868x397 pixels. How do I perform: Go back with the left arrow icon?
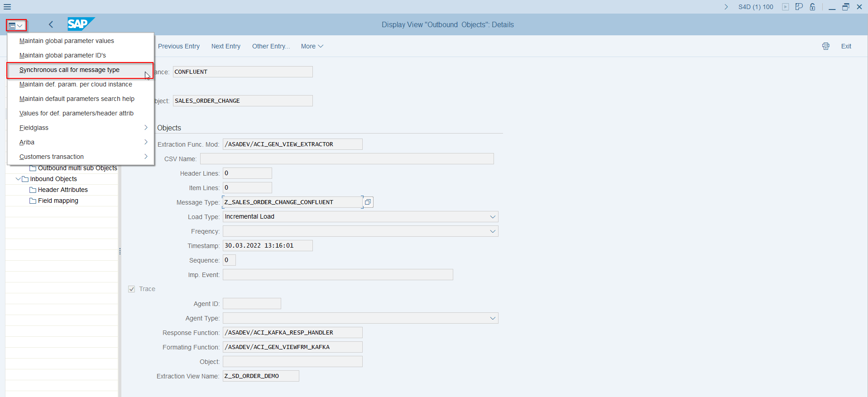[x=51, y=24]
